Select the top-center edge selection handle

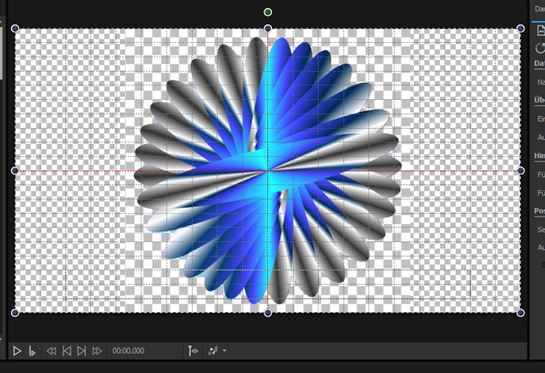[x=268, y=28]
